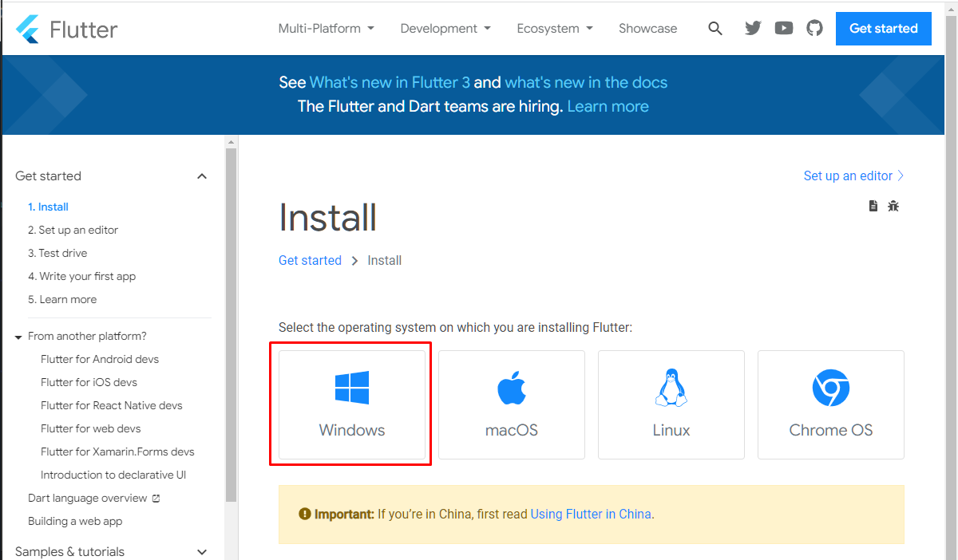958x560 pixels.
Task: Open Flutter for web devs
Action: 91,428
